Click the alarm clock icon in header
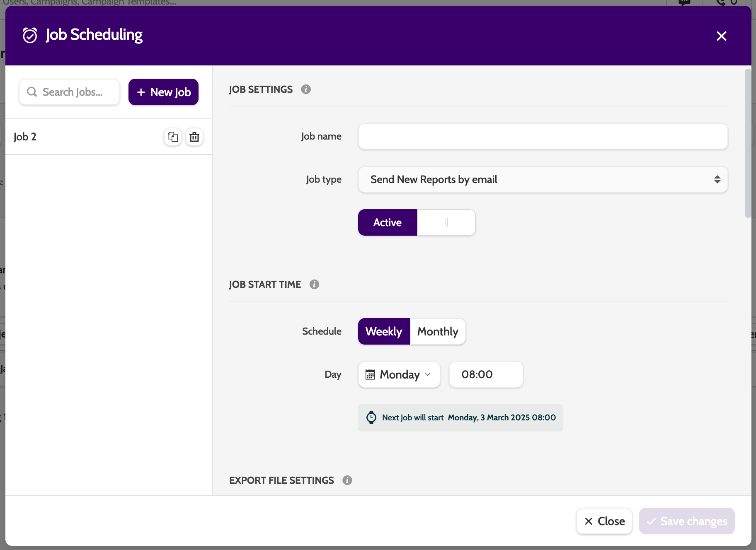 30,35
